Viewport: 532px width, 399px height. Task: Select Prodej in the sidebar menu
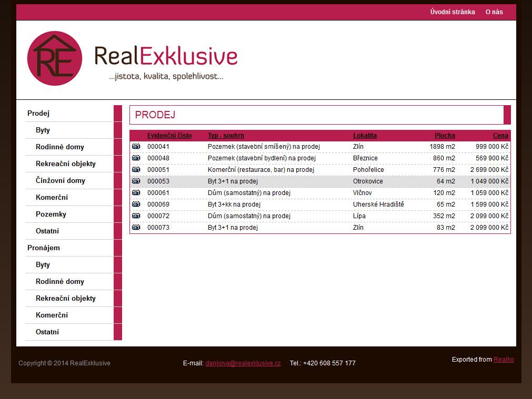coord(38,113)
